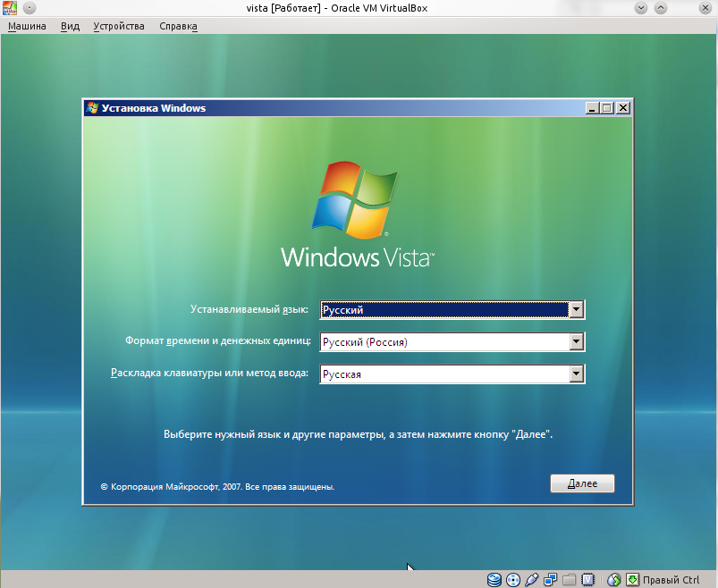Click the Установка Windows title bar
This screenshot has height=588, width=718.
313,107
